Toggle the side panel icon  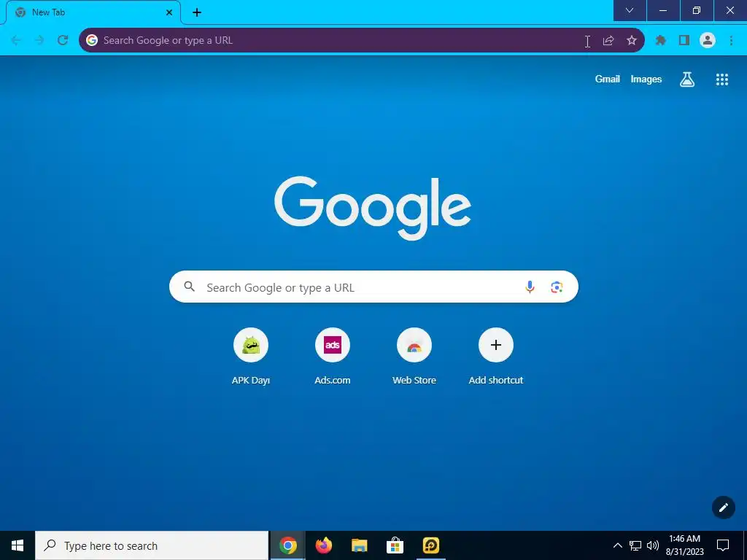(684, 41)
